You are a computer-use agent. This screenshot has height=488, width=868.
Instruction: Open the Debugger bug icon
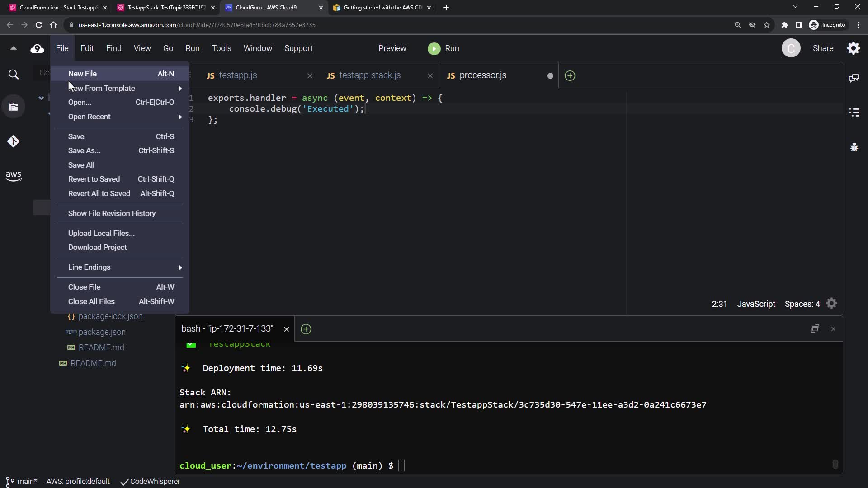click(854, 147)
